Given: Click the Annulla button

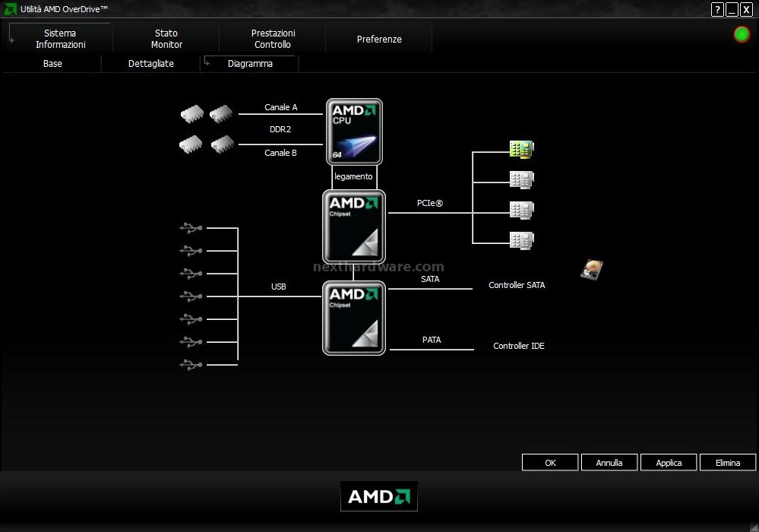Looking at the screenshot, I should (x=609, y=462).
